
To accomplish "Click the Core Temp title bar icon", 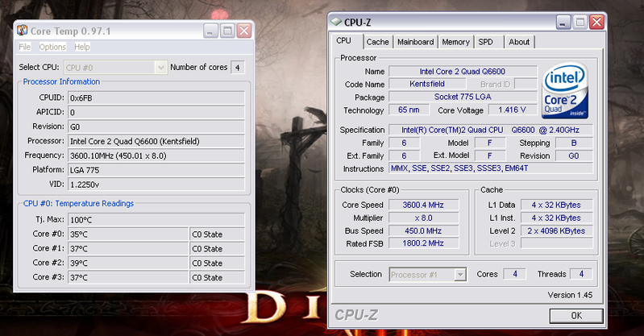I will tap(23, 31).
